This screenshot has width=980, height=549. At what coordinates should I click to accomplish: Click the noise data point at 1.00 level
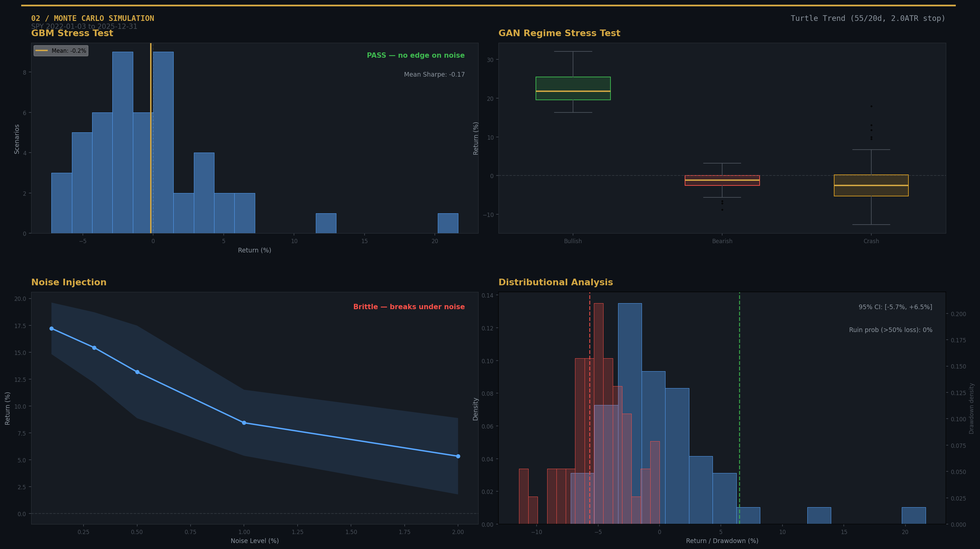[244, 423]
